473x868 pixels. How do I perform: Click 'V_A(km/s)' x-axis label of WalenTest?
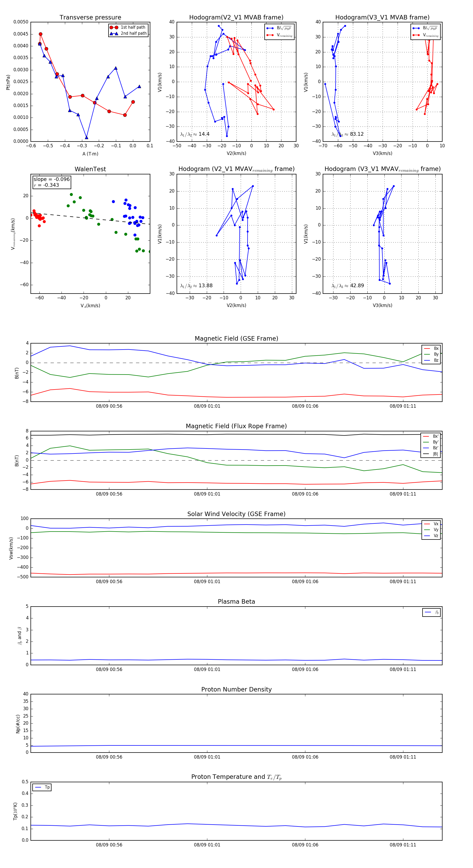click(90, 306)
